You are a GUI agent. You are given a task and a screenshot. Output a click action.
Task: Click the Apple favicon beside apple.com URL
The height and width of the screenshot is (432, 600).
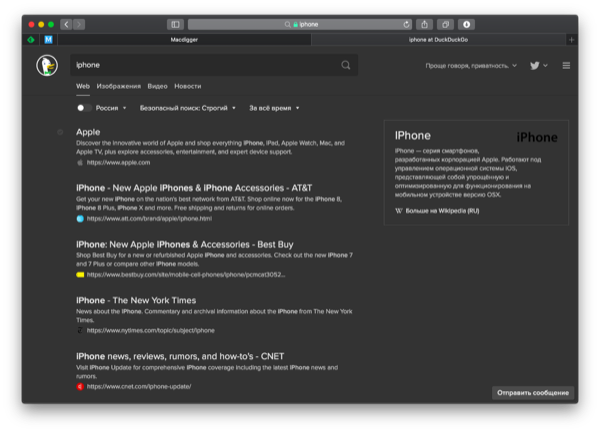(80, 163)
